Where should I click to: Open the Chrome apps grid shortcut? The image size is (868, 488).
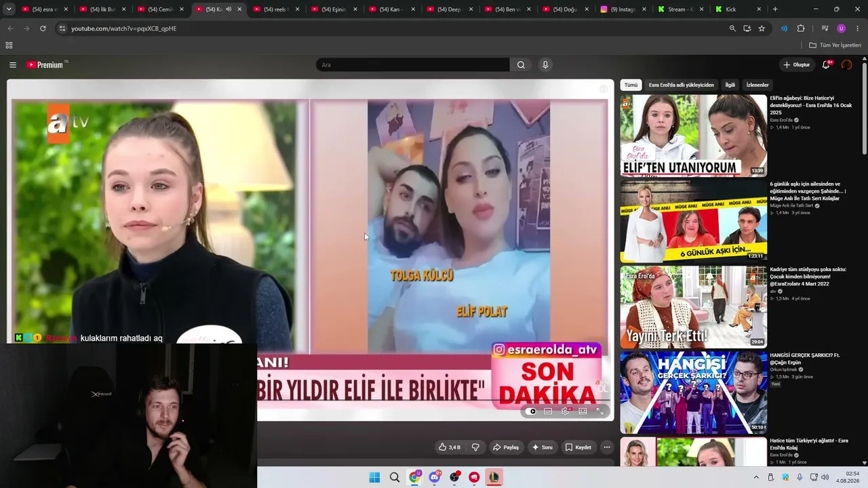point(9,45)
